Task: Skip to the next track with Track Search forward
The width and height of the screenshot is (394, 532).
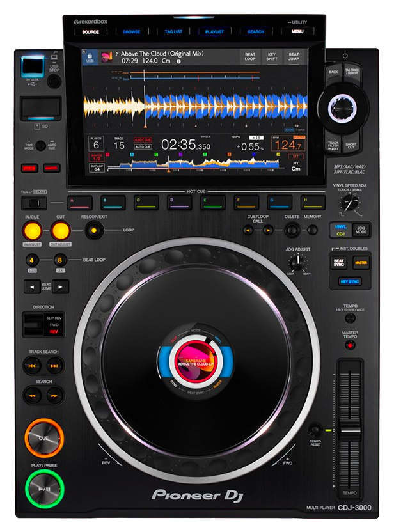Action: coord(55,366)
